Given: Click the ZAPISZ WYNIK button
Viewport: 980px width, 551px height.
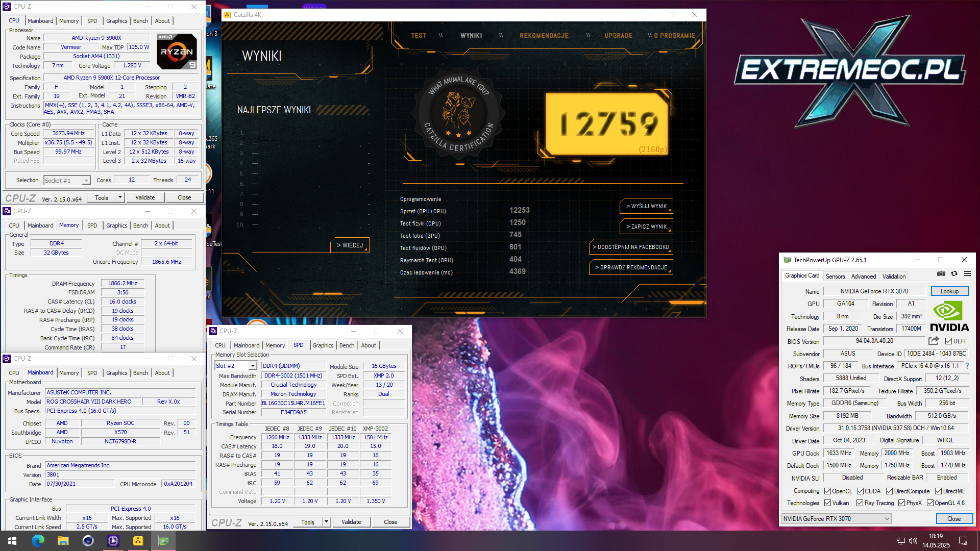Looking at the screenshot, I should (646, 227).
